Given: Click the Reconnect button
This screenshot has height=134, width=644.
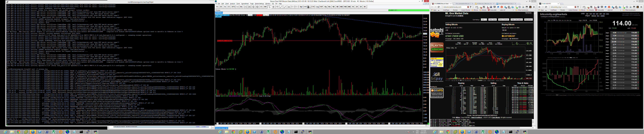Looking at the screenshot, I should point(528,19).
